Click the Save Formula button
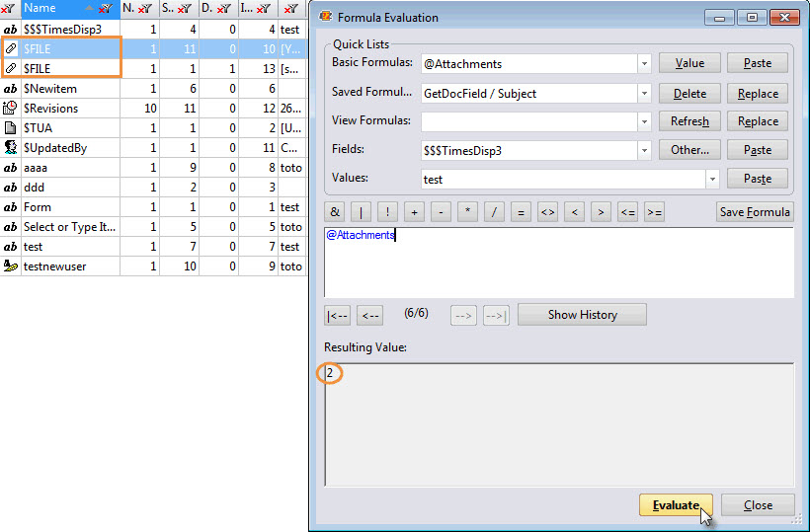This screenshot has height=532, width=810. [754, 211]
